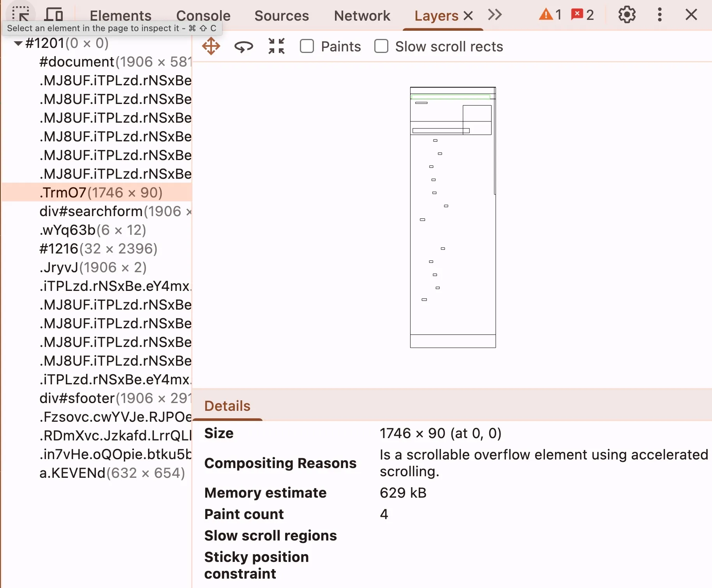Click the red errors count badge
Image resolution: width=712 pixels, height=588 pixels.
coord(582,15)
